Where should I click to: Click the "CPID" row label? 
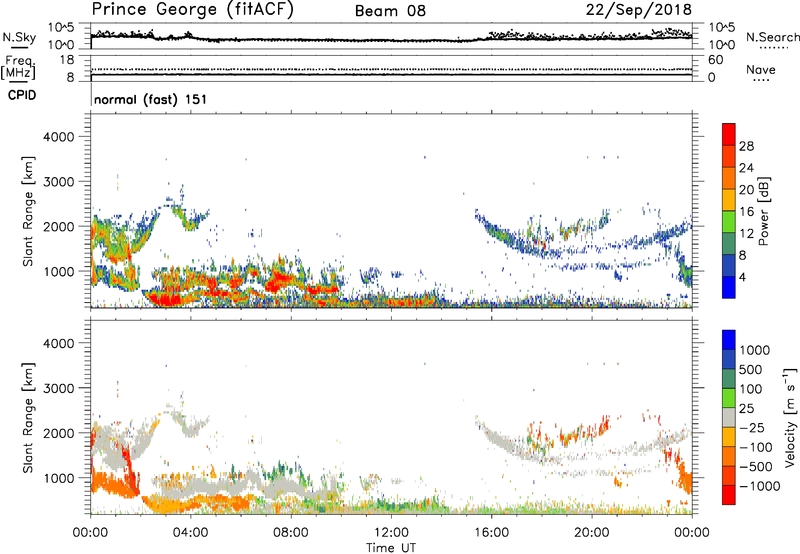click(x=22, y=95)
